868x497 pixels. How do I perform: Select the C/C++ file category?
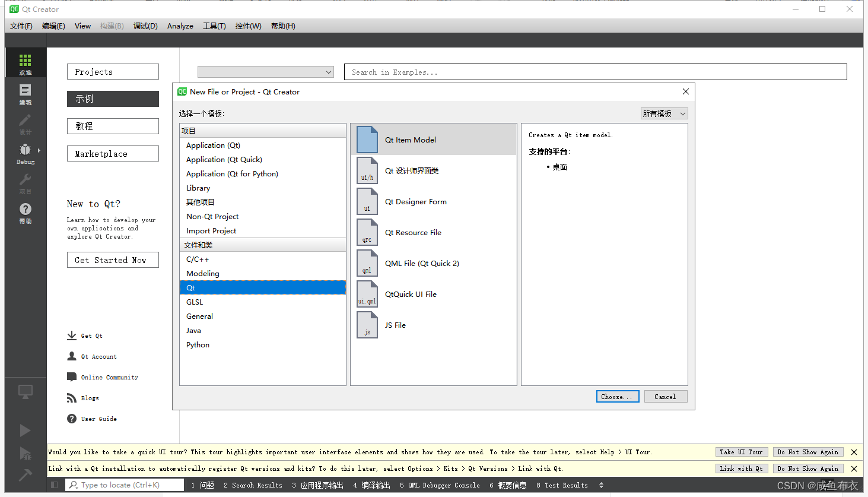(x=262, y=259)
